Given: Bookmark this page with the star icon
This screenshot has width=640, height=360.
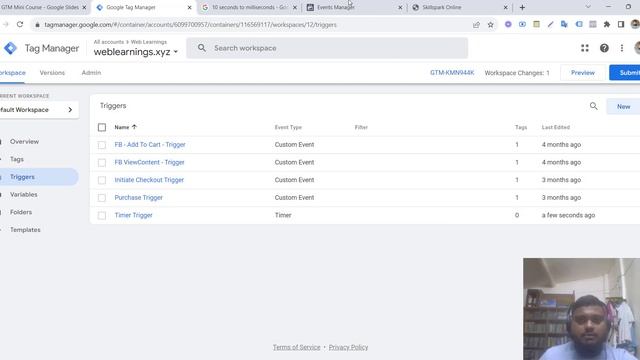Looking at the screenshot, I should [x=491, y=24].
